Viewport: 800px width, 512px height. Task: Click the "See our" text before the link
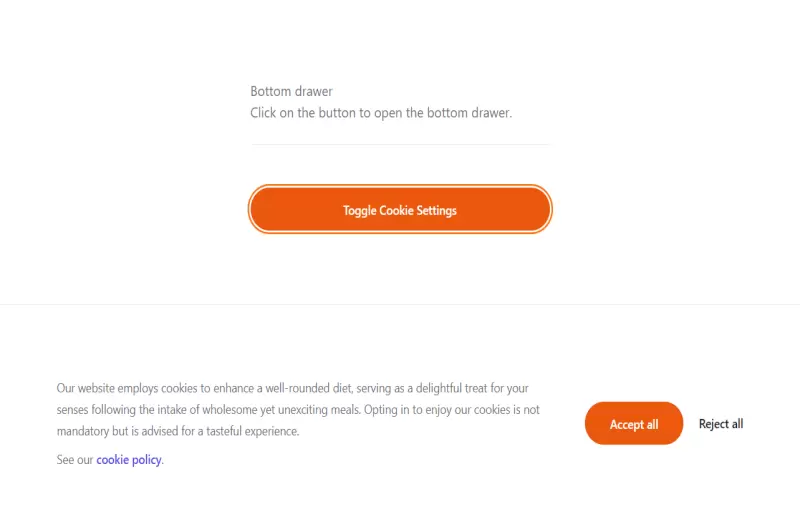point(75,460)
